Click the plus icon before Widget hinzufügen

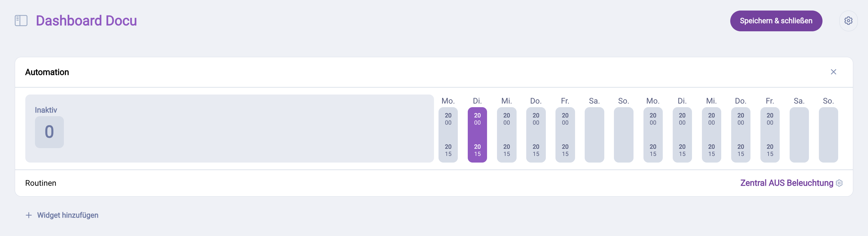(28, 215)
